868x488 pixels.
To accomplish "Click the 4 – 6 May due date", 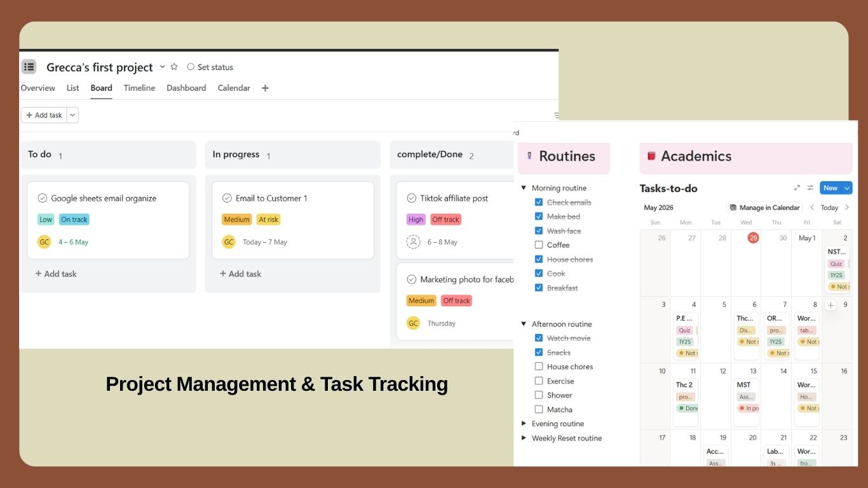I will point(73,242).
